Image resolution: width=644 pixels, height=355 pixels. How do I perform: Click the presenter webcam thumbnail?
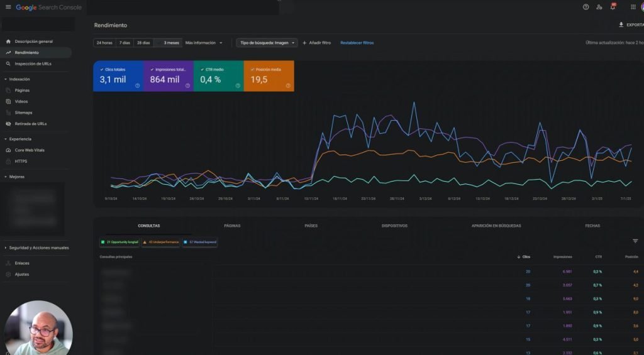point(38,329)
